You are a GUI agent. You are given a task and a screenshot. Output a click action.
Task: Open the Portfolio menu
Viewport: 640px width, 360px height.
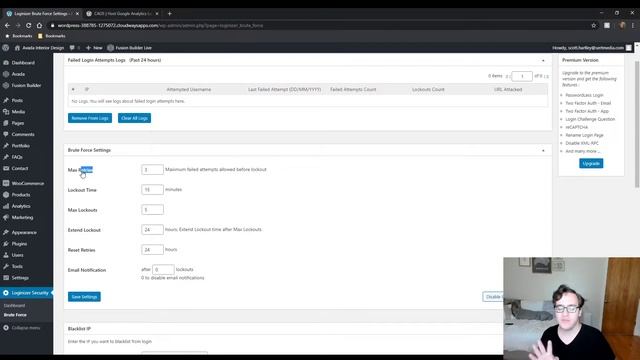(20, 146)
